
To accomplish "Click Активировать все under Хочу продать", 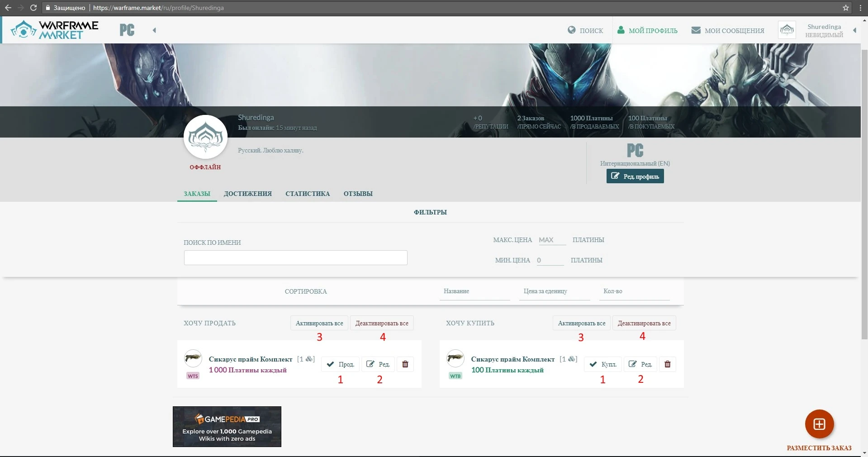I will click(319, 323).
